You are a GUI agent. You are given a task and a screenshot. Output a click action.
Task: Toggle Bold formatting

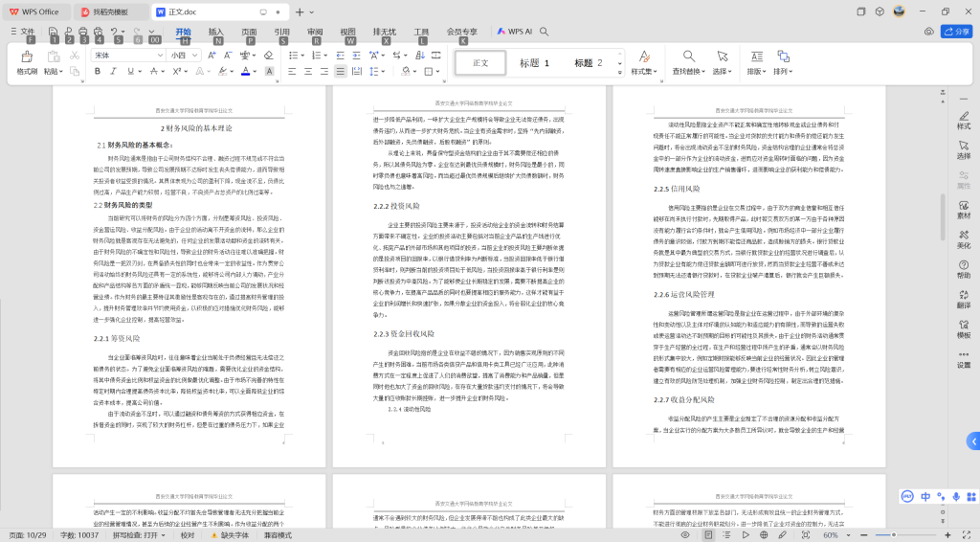98,72
